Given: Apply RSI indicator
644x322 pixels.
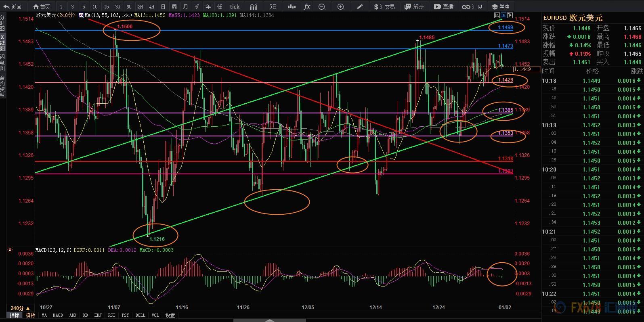Looking at the screenshot, I should pos(111,315).
